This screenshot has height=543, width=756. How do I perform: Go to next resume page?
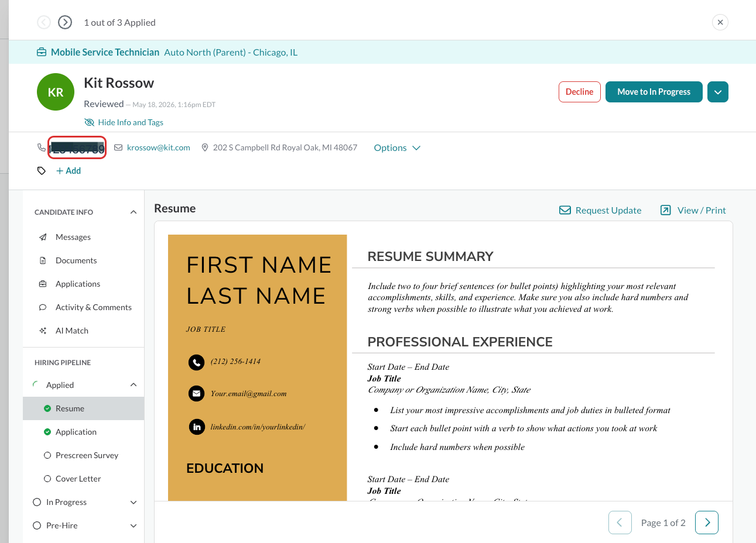coord(707,523)
